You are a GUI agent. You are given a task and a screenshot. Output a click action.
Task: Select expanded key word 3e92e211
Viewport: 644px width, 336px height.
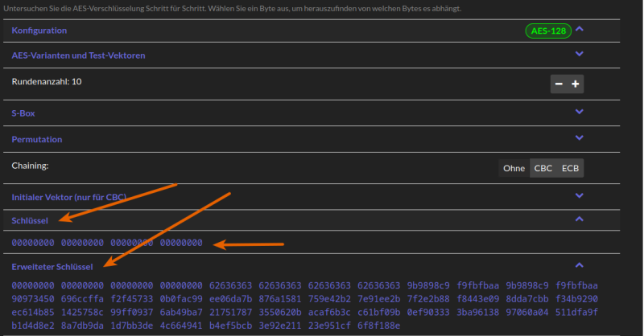(x=280, y=326)
